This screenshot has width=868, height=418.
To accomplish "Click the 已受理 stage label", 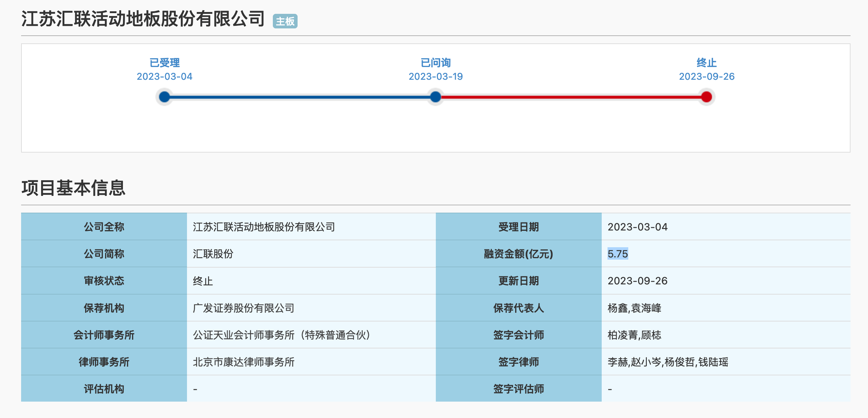I will pyautogui.click(x=164, y=63).
